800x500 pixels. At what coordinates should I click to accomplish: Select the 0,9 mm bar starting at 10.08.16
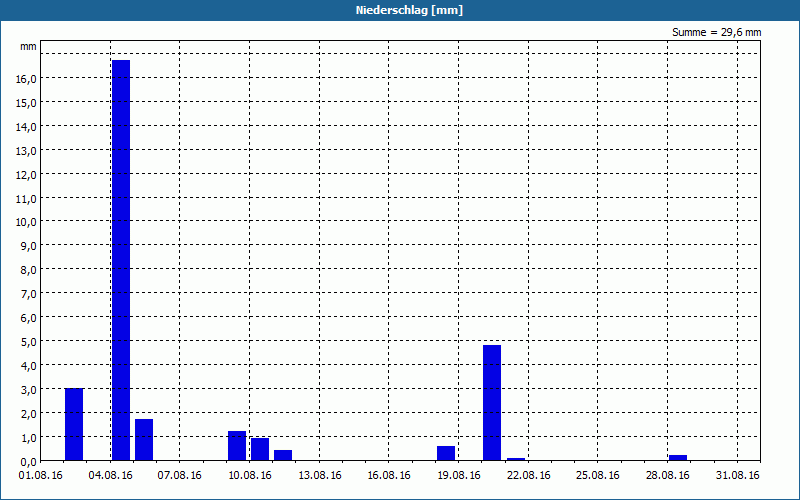(260, 449)
